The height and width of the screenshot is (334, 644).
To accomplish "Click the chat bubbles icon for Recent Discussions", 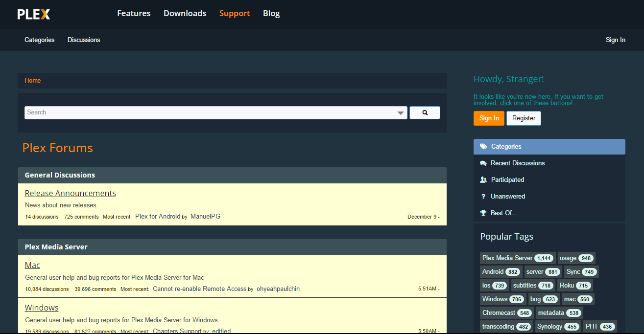I will [483, 163].
